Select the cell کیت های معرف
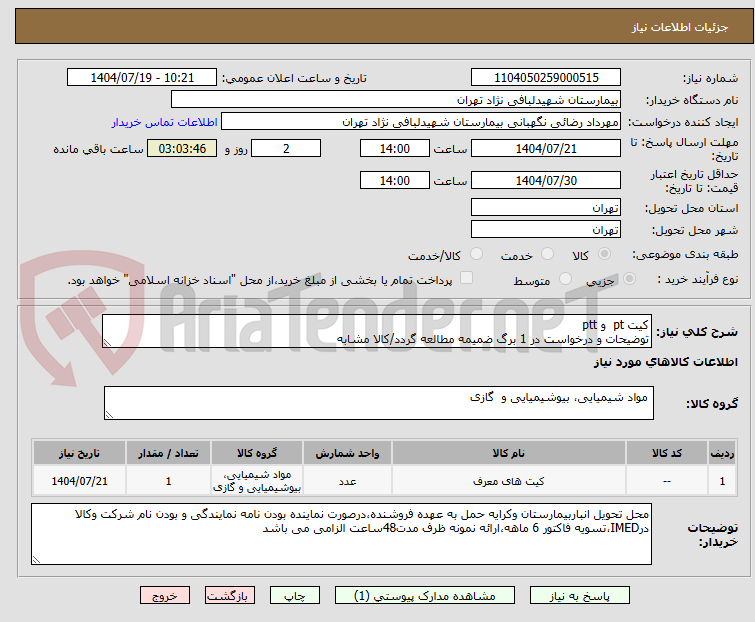 click(508, 481)
